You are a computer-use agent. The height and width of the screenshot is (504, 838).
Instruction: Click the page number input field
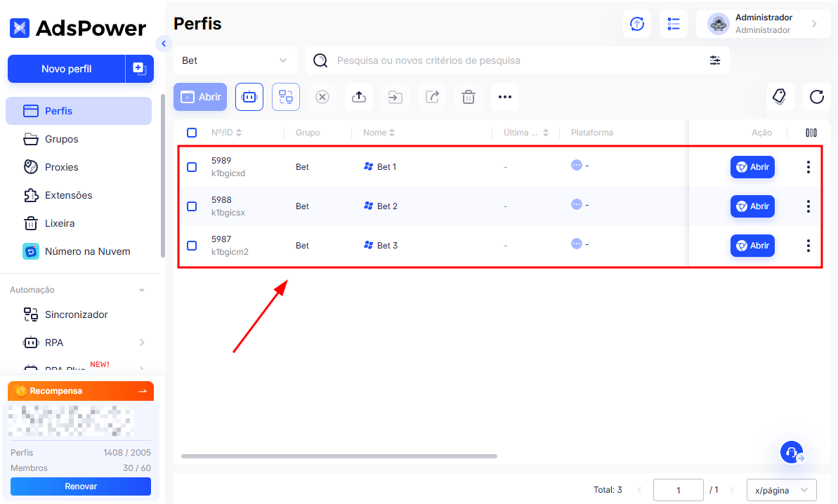pos(678,489)
